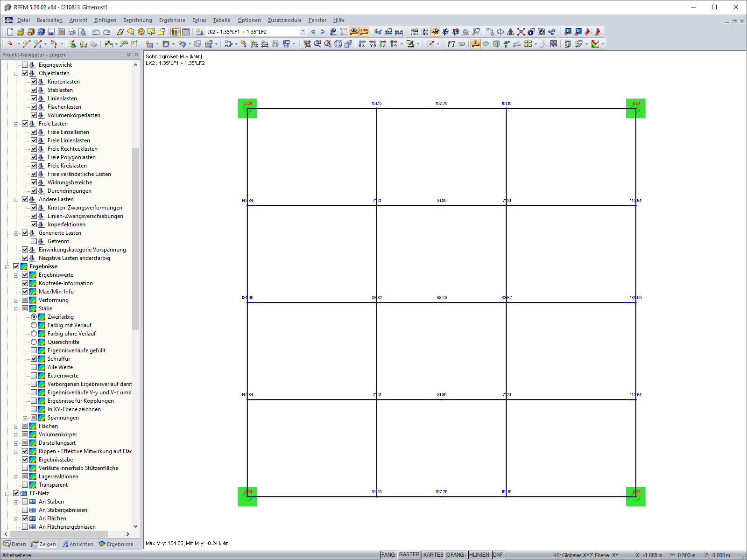747x560 pixels.
Task: Open the print preview icon
Action: (82, 32)
